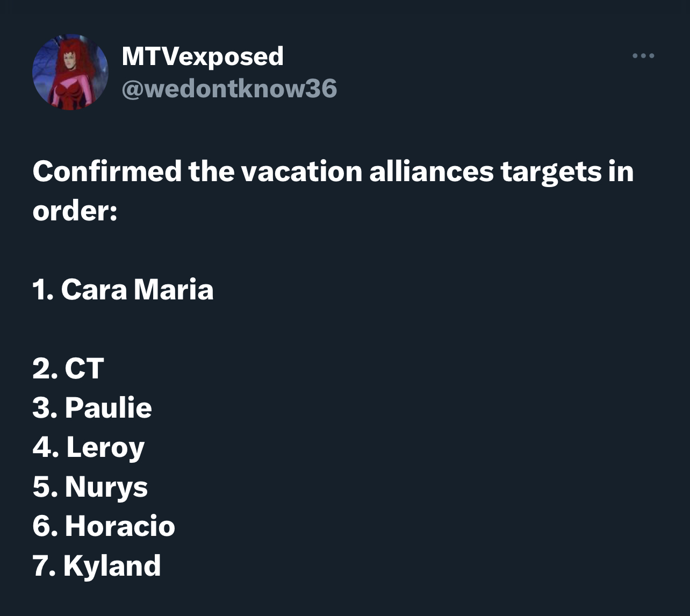Click the MTVexposed profile avatar

tap(70, 72)
